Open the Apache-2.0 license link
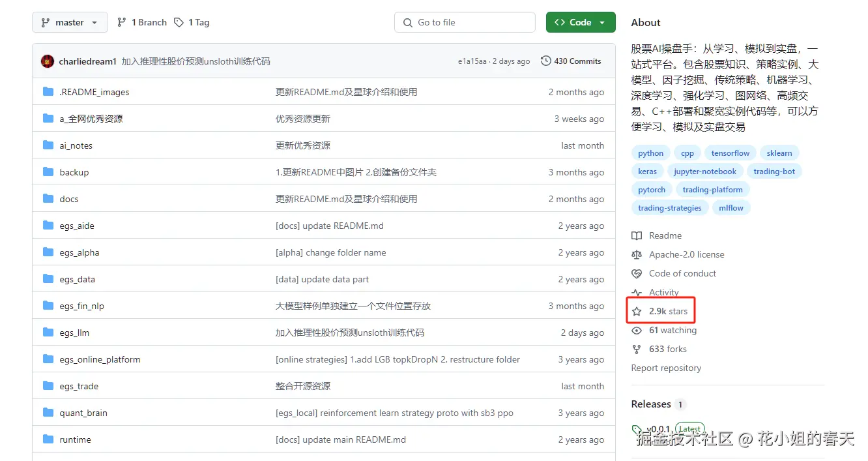Screen dimensions: 868x461 point(687,254)
